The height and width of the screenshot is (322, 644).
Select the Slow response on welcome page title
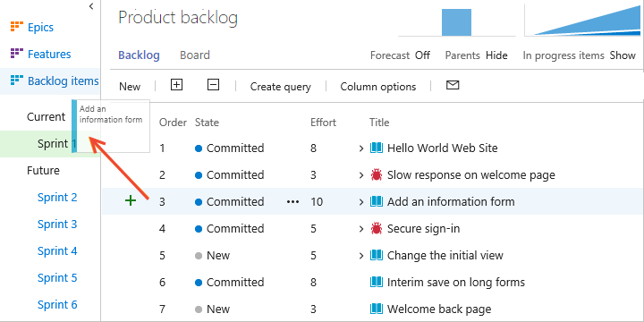pyautogui.click(x=471, y=175)
